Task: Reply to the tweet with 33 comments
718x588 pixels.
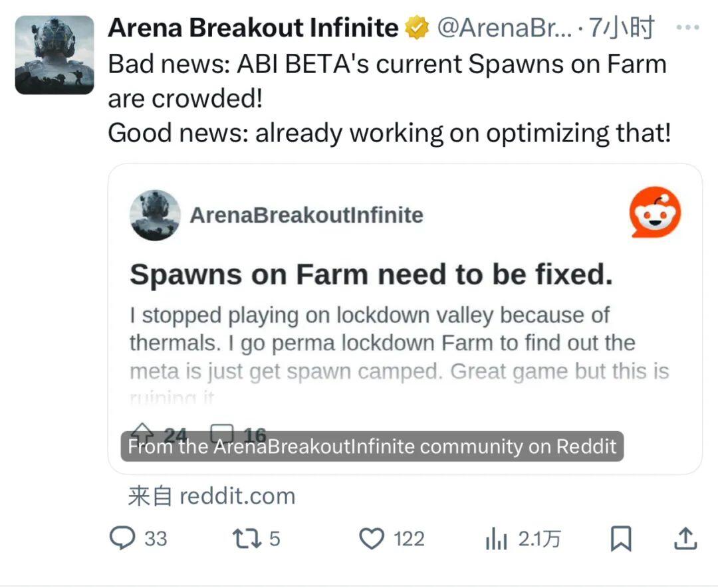Action: [x=122, y=538]
